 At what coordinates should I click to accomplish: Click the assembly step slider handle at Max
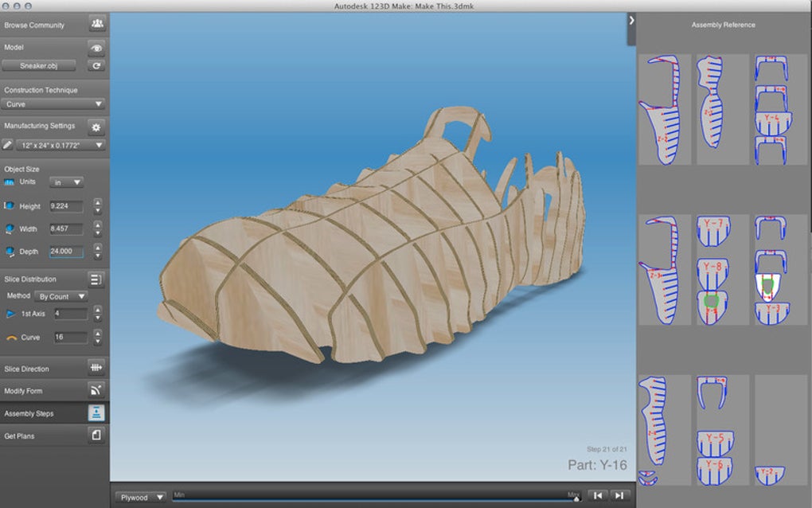click(576, 499)
